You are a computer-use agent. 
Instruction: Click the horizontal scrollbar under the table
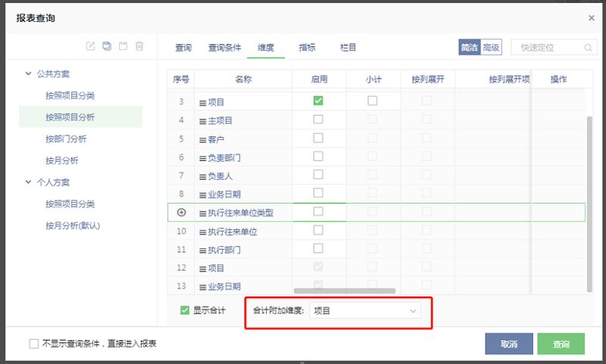[x=345, y=291]
